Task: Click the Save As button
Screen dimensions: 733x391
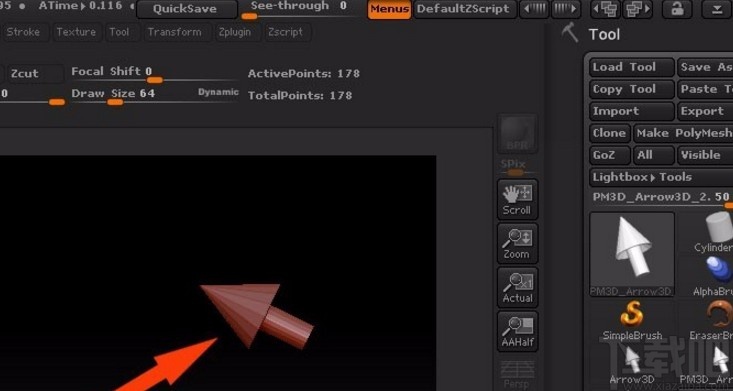Action: pos(705,67)
